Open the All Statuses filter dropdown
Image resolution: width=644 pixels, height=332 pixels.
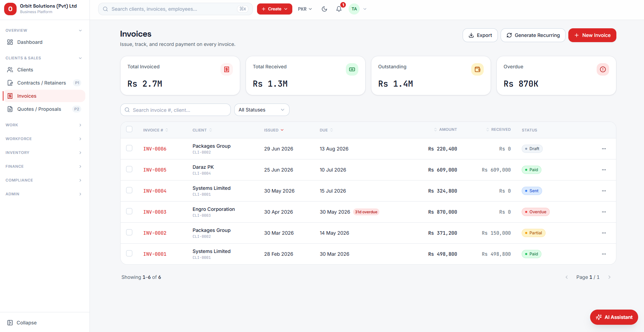point(262,110)
